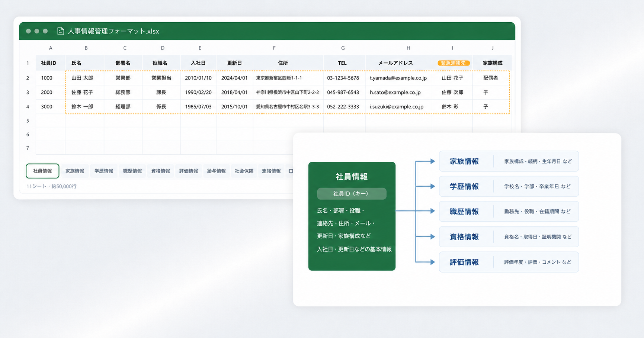Click the 部署名 header cell
The image size is (644, 338).
coord(123,63)
